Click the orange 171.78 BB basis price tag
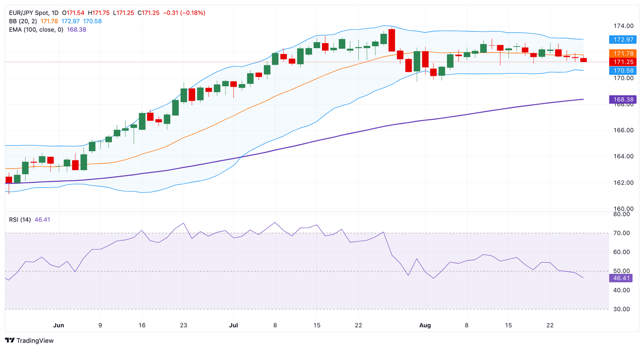This screenshot has height=349, width=644. click(x=623, y=54)
